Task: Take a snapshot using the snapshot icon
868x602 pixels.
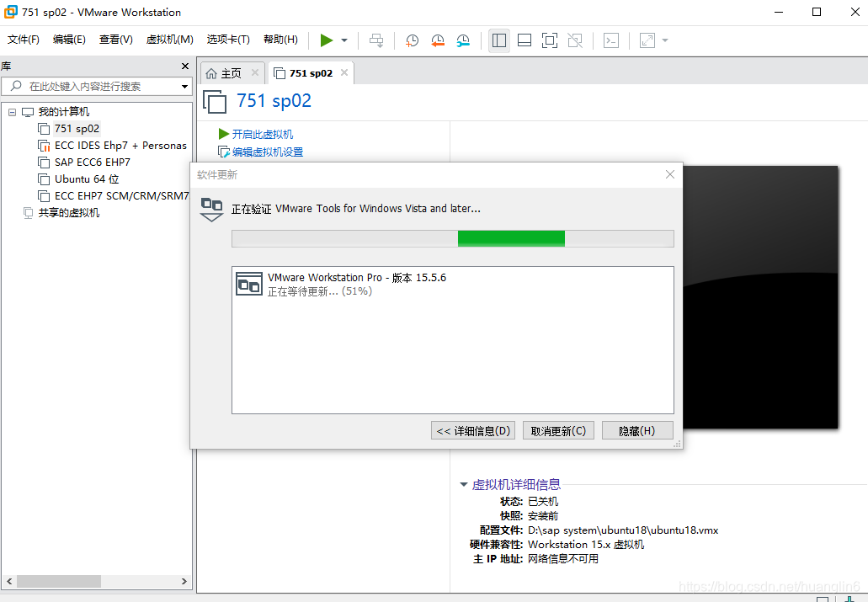Action: [x=412, y=40]
